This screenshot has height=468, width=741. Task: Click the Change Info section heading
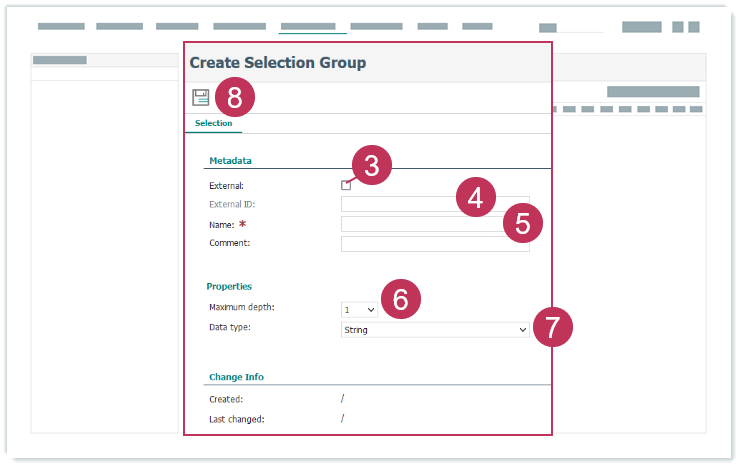236,377
